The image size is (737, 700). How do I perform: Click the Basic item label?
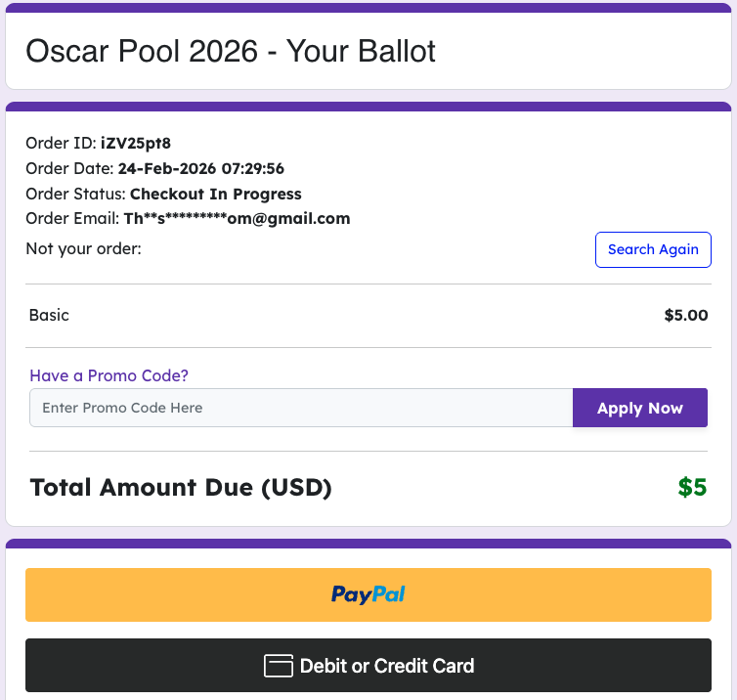(50, 315)
